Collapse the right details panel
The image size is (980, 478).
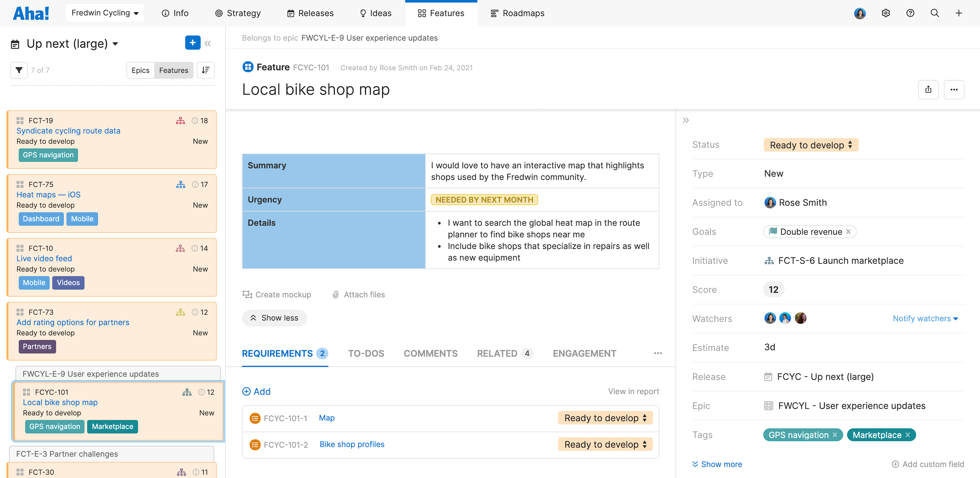click(686, 120)
